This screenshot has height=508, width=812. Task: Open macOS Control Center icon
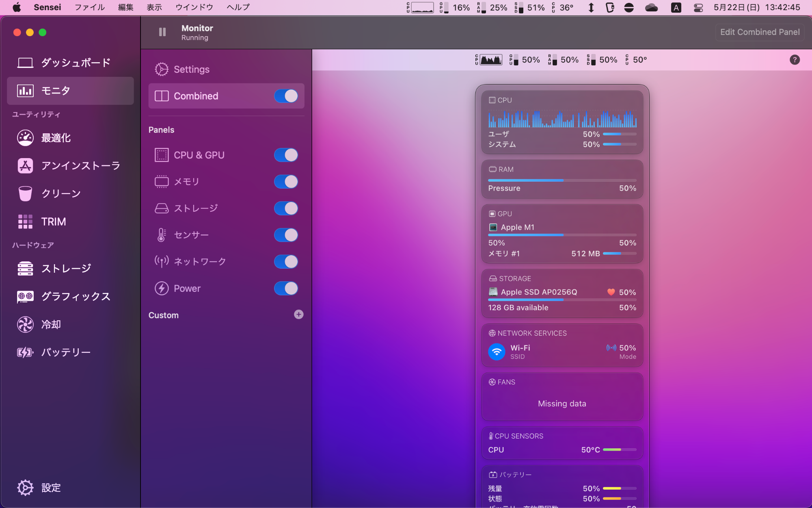(x=698, y=7)
